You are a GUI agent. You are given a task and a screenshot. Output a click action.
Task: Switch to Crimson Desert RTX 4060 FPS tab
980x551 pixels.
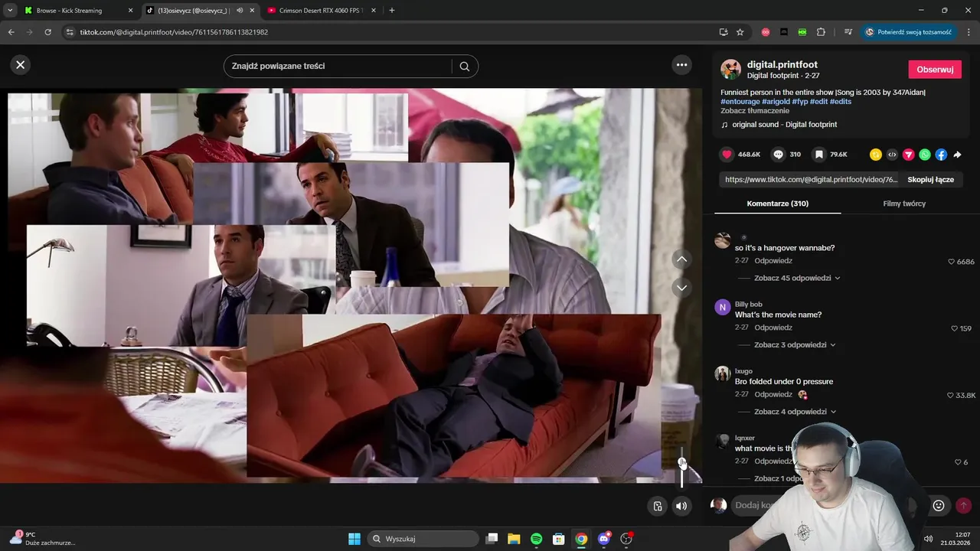320,11
